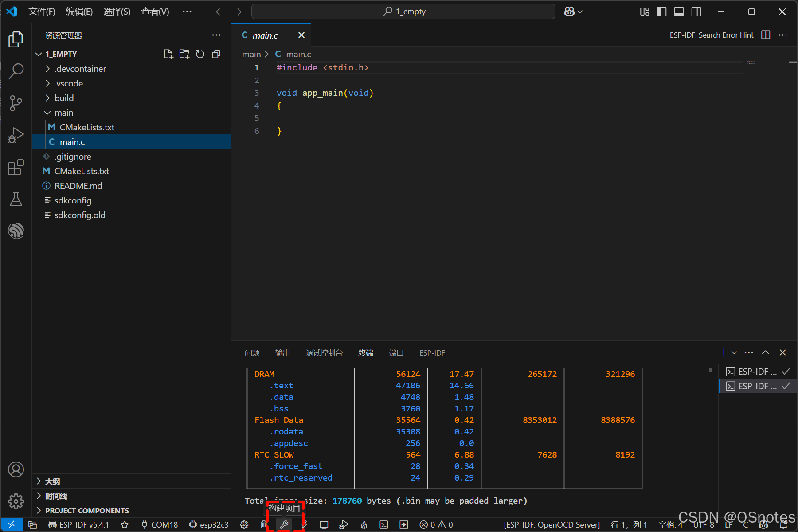
Task: Click the Build Project wrench icon
Action: tap(284, 524)
